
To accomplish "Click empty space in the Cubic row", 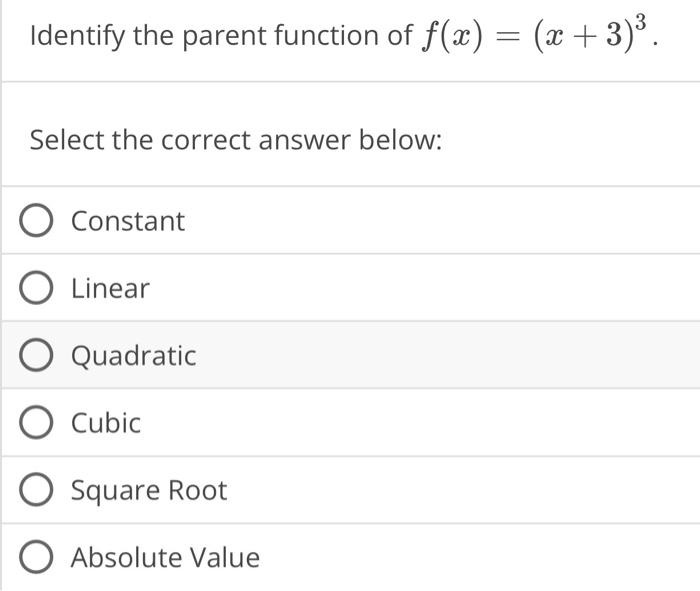I will point(420,423).
